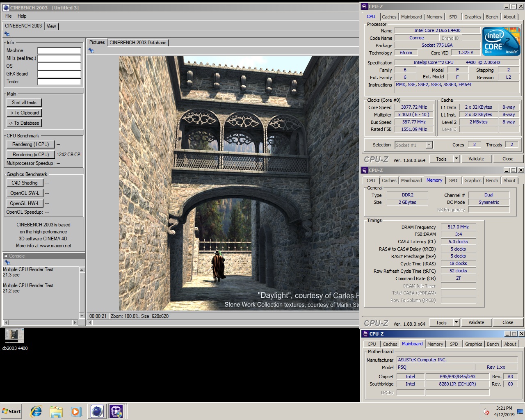The height and width of the screenshot is (420, 525).
Task: Click Validate in the top CPU-Z window
Action: 476,159
